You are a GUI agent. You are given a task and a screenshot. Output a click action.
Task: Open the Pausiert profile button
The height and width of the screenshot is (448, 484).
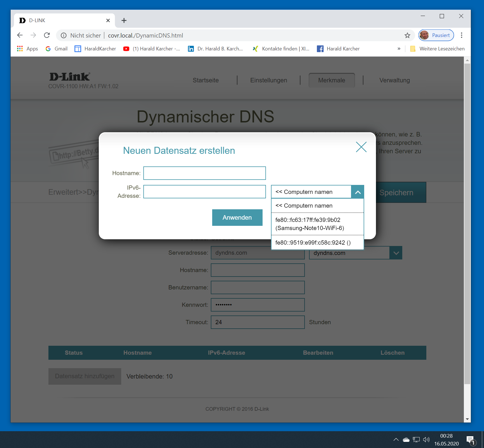pos(436,35)
